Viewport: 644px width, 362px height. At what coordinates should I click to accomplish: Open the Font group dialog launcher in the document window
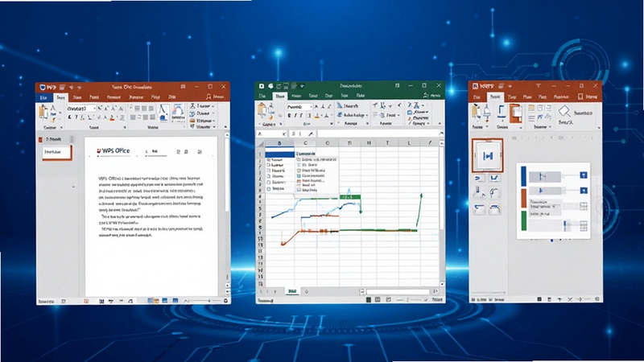tap(125, 128)
